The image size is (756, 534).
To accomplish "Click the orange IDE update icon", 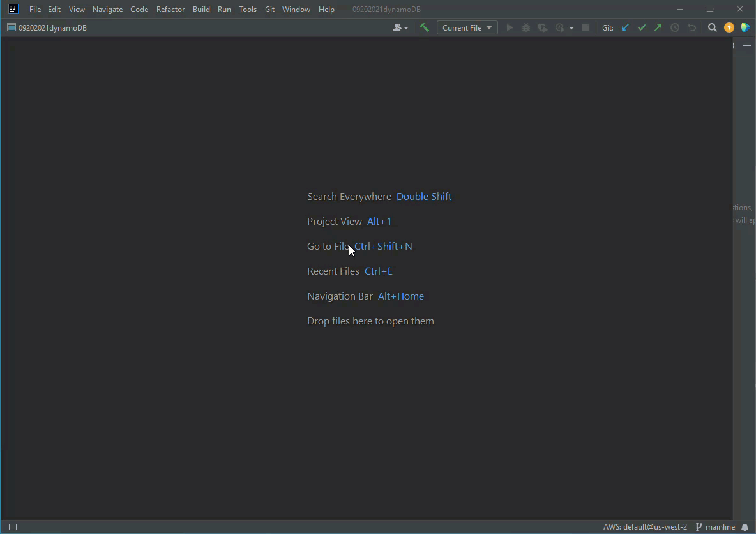I will pyautogui.click(x=729, y=27).
